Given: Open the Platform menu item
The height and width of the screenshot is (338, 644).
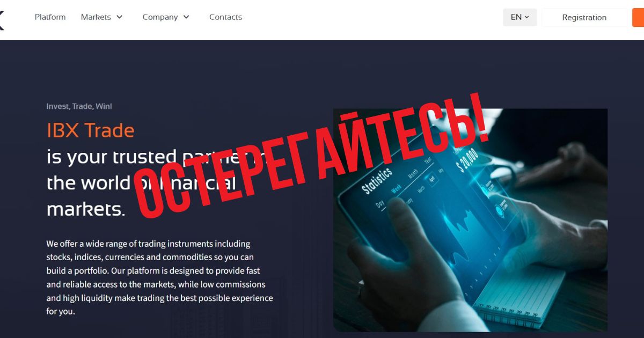Looking at the screenshot, I should tap(50, 17).
